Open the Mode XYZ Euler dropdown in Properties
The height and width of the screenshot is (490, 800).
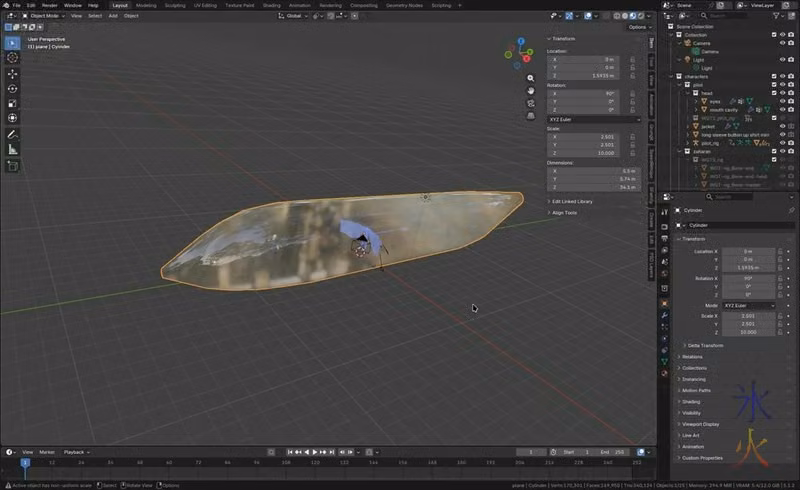[748, 305]
